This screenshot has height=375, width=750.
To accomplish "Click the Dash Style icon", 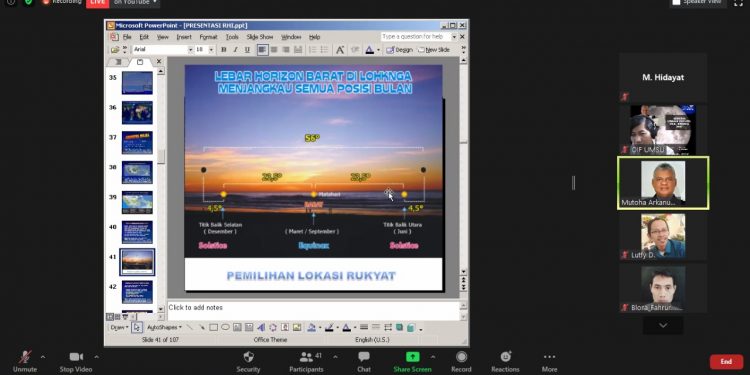I will point(376,327).
